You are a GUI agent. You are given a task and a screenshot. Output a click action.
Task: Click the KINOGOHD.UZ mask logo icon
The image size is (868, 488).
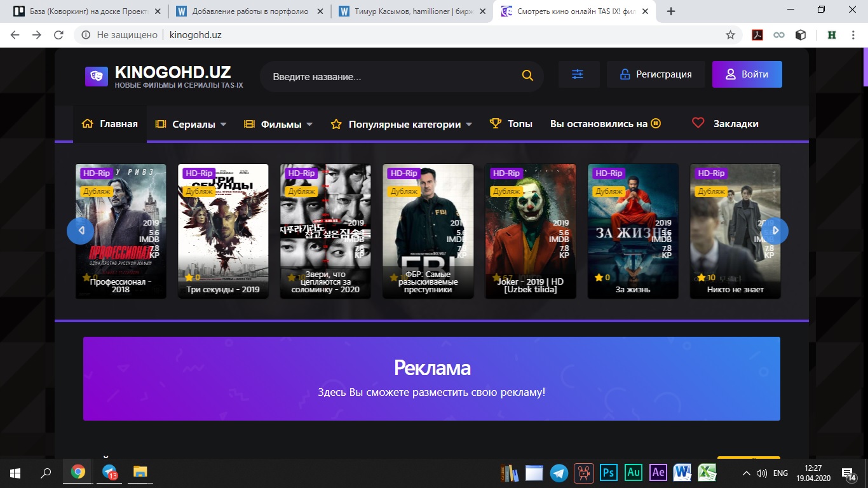[x=97, y=76]
